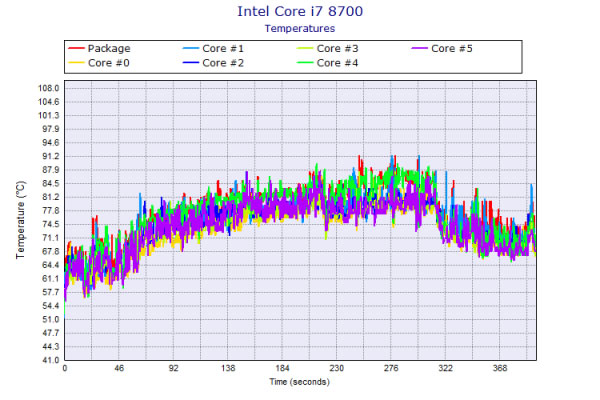Viewport: 600px width, 400px height.
Task: Click the 87.9 y-axis value
Action: [x=51, y=170]
